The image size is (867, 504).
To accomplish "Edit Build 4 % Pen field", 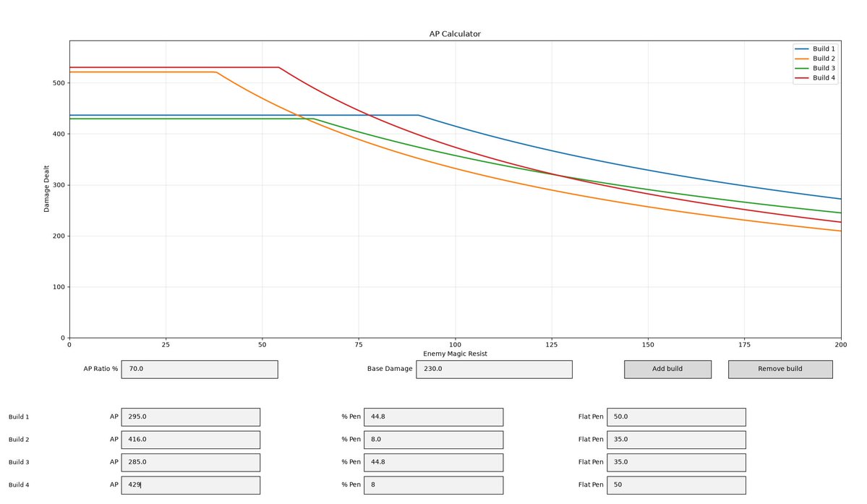I will tap(434, 485).
